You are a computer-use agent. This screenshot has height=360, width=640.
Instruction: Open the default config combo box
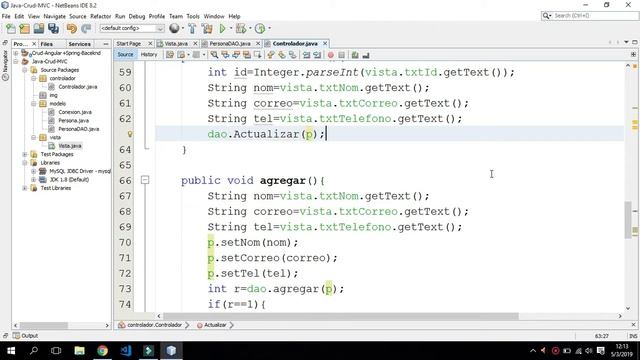click(x=132, y=28)
